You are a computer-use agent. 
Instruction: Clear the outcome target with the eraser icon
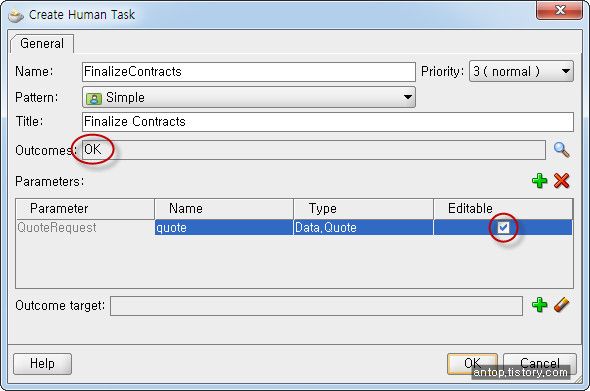(561, 305)
